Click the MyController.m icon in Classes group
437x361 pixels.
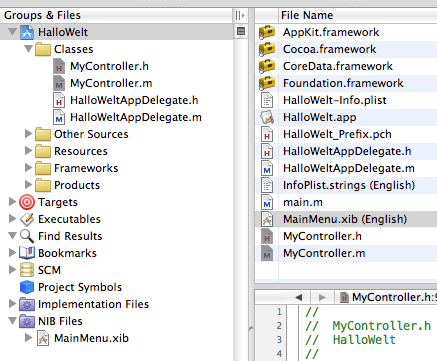(59, 83)
